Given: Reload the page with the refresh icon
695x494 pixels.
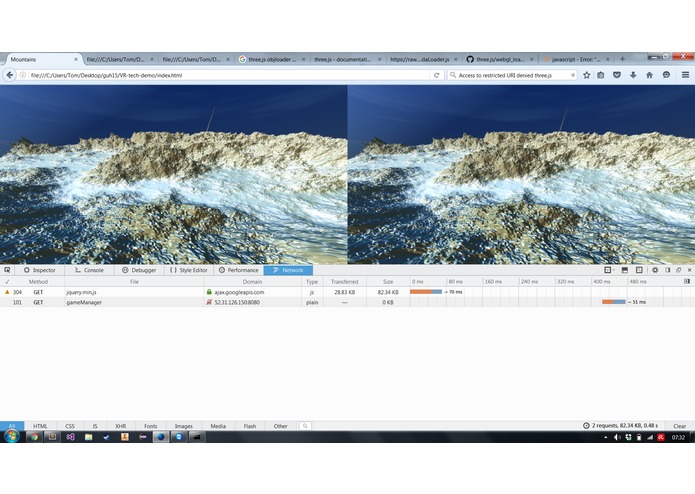Looking at the screenshot, I should (x=437, y=75).
